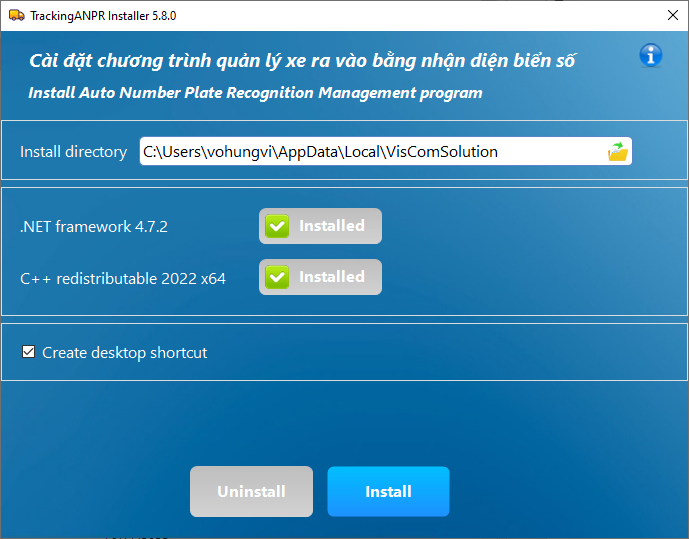689x539 pixels.
Task: Click the blue info icon
Action: tap(651, 55)
